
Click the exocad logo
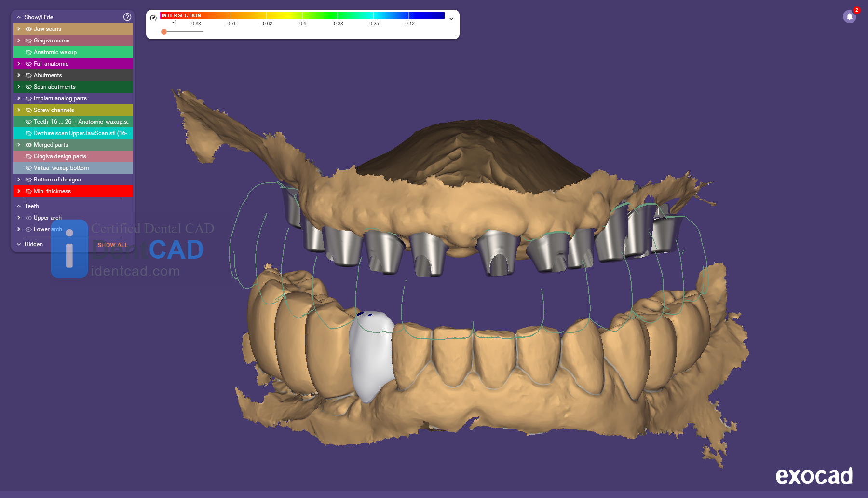[814, 476]
